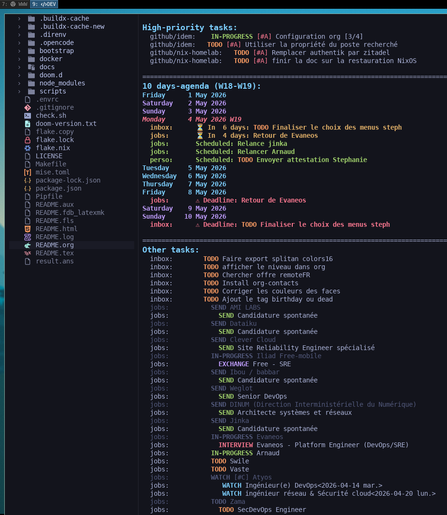Expand the docker folder chevron
This screenshot has height=515, width=447.
click(19, 59)
